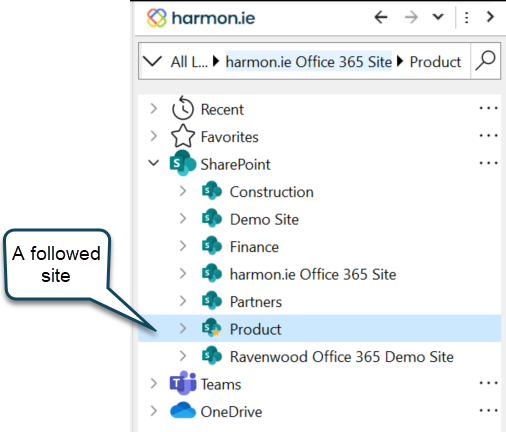506x432 pixels.
Task: Expand the Favorites node
Action: point(154,136)
